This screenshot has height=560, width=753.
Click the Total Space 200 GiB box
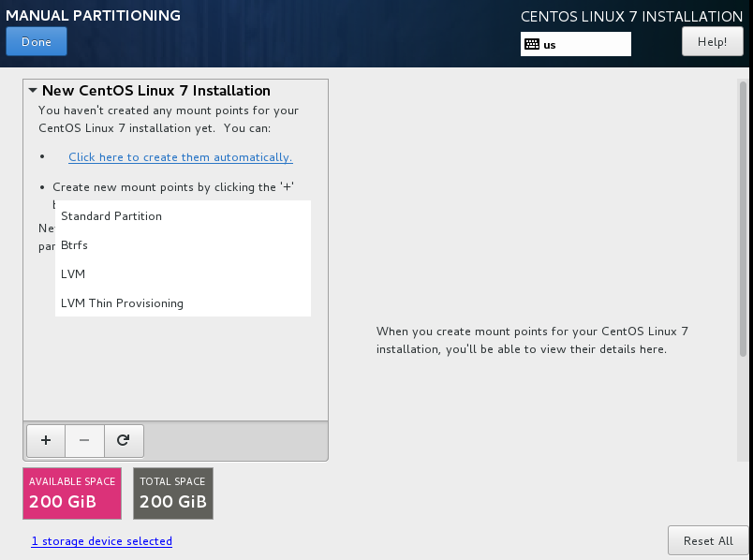tap(173, 494)
